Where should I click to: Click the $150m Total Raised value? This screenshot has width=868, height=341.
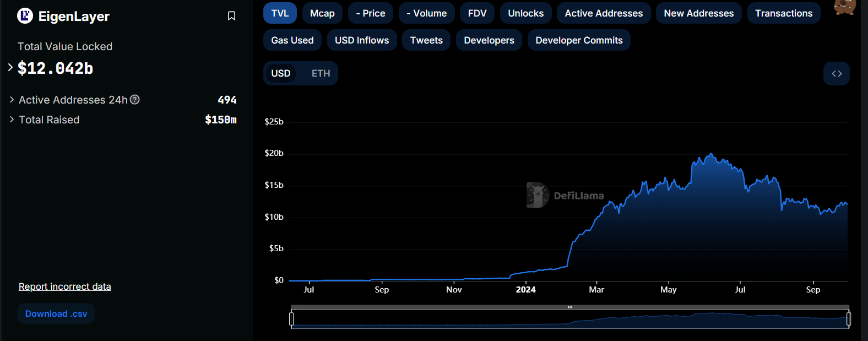tap(221, 120)
